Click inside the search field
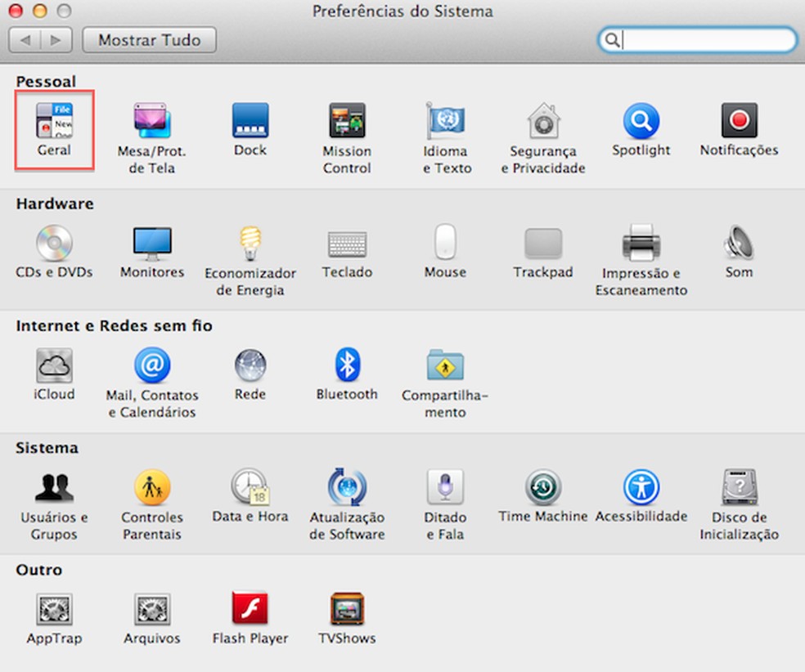 click(x=704, y=39)
